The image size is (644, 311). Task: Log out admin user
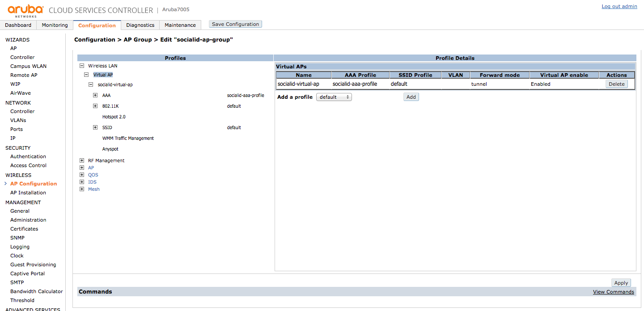(x=619, y=6)
